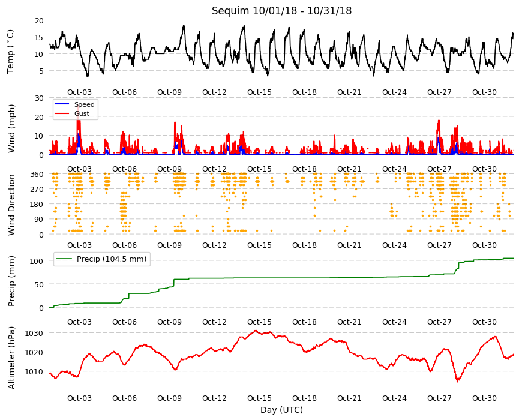Click the chart title Sequim 10/01/18 - 10/31/18
The height and width of the screenshot is (420, 522).
(281, 11)
